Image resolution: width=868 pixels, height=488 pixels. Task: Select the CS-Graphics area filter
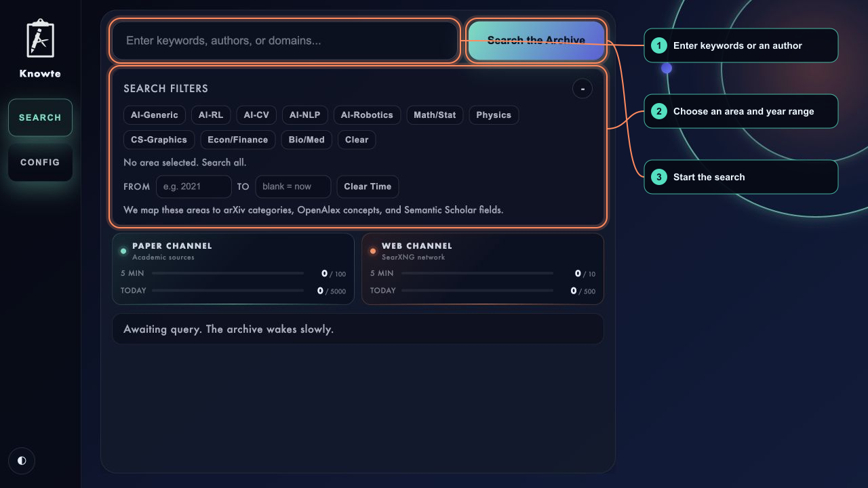coord(159,140)
